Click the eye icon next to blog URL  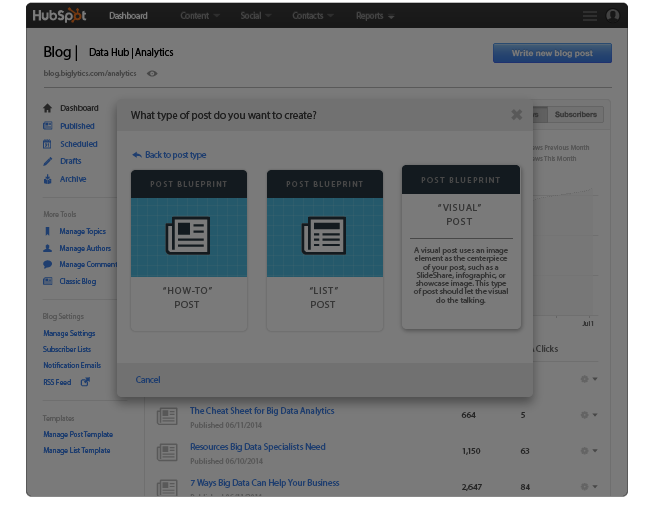click(x=152, y=73)
